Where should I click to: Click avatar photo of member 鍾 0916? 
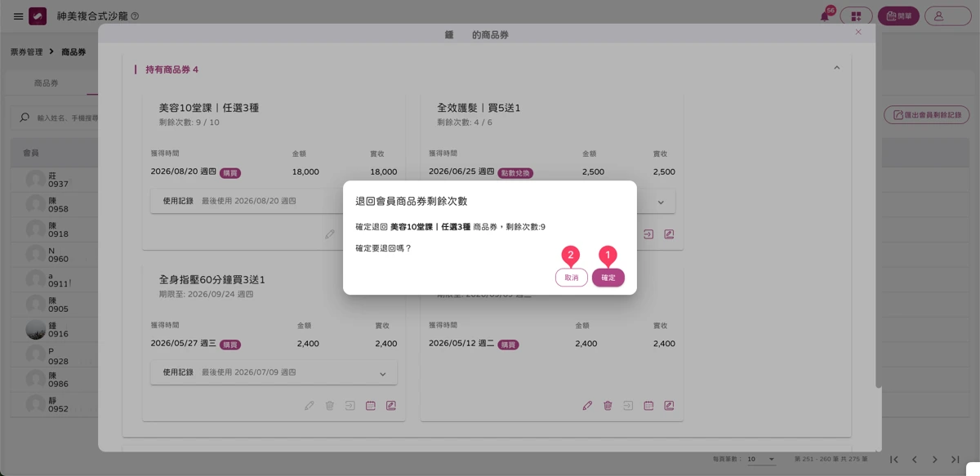pos(35,329)
